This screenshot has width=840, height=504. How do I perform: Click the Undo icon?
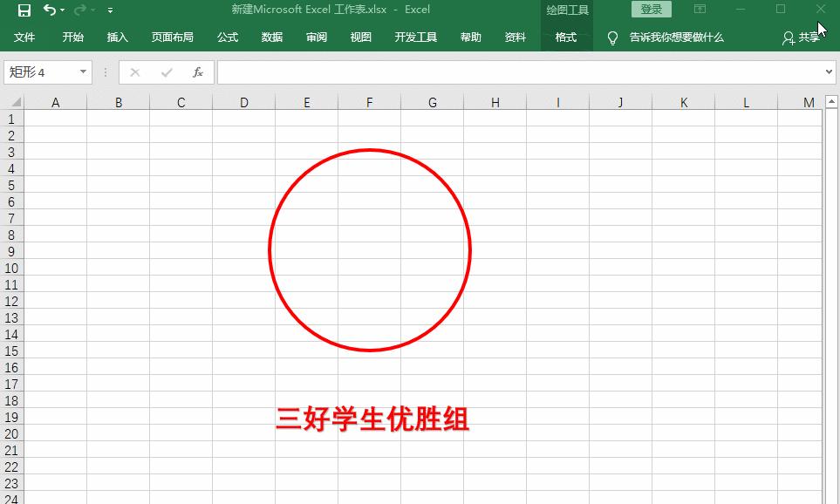pyautogui.click(x=50, y=10)
